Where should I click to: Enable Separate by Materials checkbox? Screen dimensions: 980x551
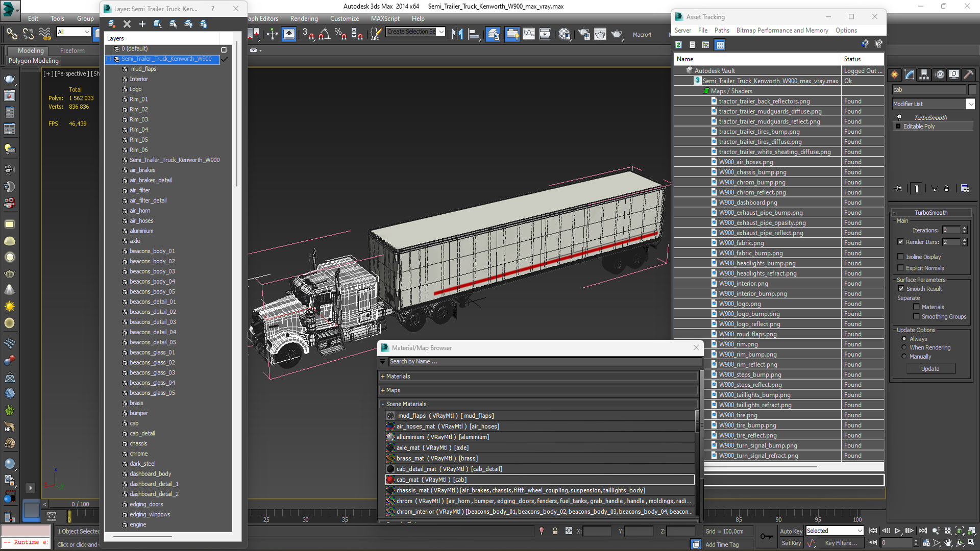tap(916, 307)
